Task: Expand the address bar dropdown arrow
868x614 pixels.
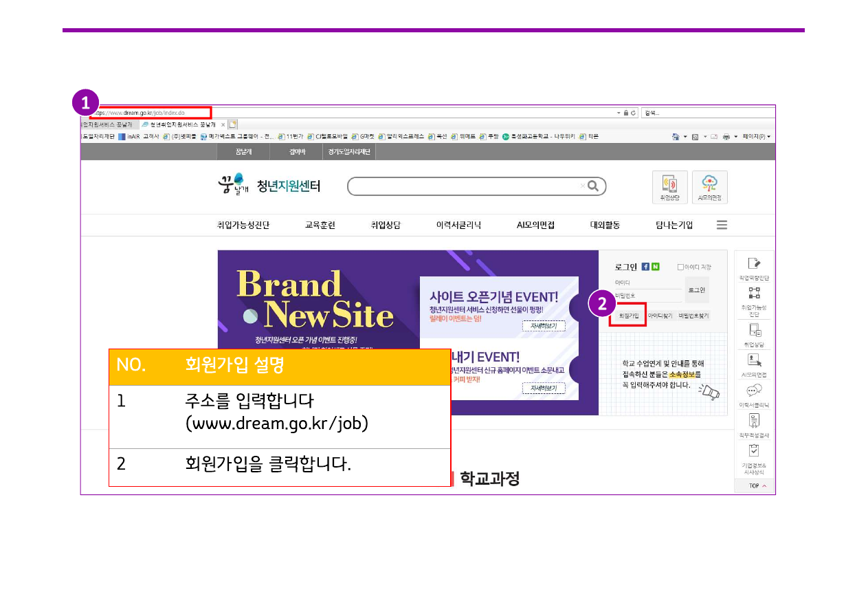Action: click(x=618, y=113)
